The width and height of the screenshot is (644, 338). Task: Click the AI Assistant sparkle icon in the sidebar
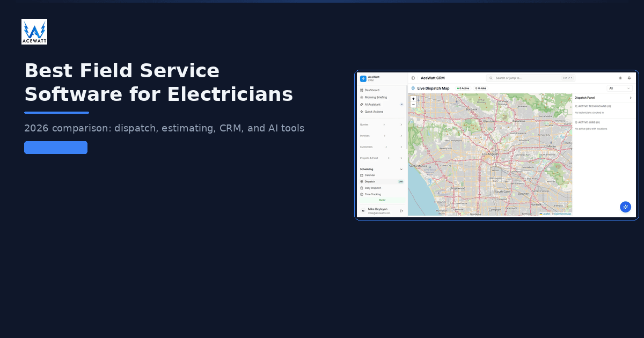click(362, 104)
